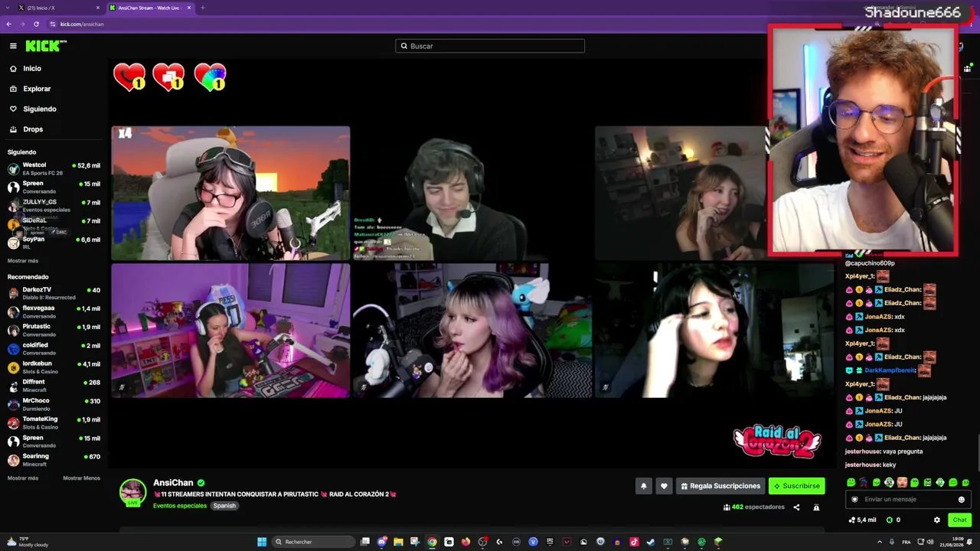The image size is (980, 551).
Task: Open the AnsiChan channel name link
Action: tap(173, 483)
